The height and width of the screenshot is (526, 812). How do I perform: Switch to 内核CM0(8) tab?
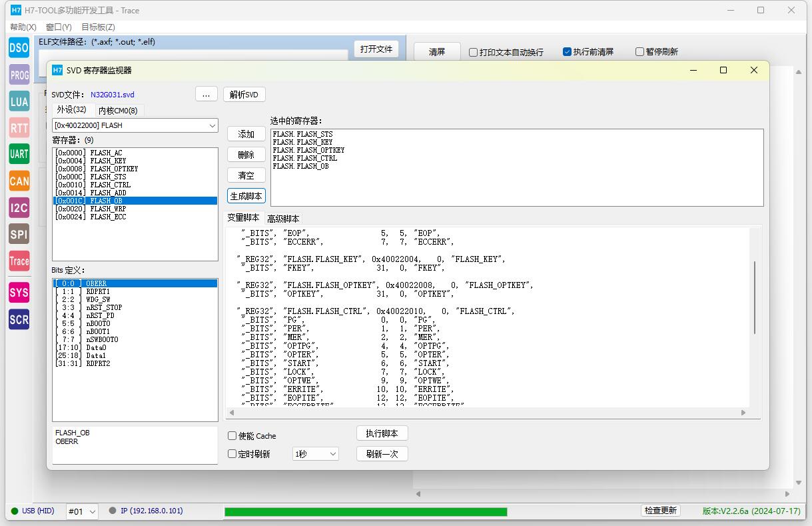pos(118,111)
